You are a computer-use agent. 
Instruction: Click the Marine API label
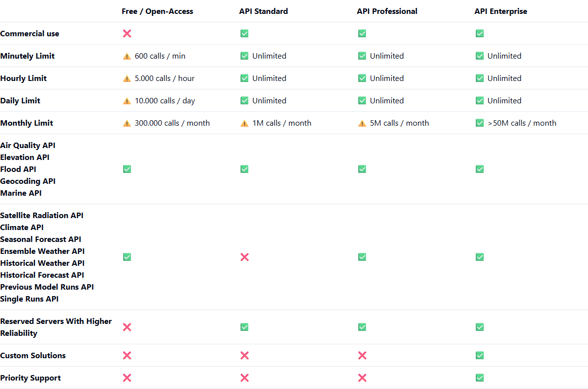[21, 193]
